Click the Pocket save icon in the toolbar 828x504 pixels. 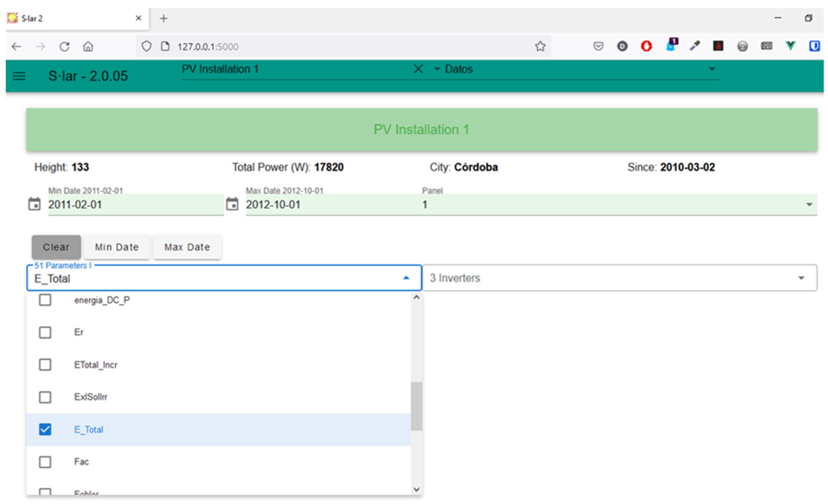598,46
